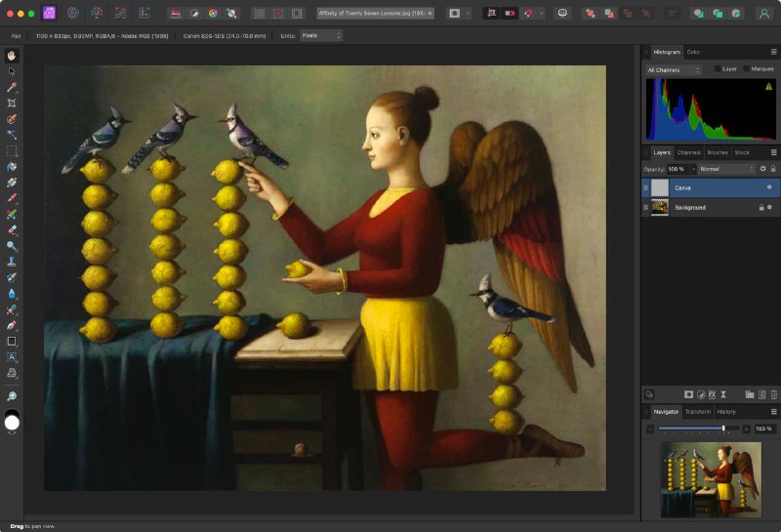Switch to the Channels tab

[689, 153]
